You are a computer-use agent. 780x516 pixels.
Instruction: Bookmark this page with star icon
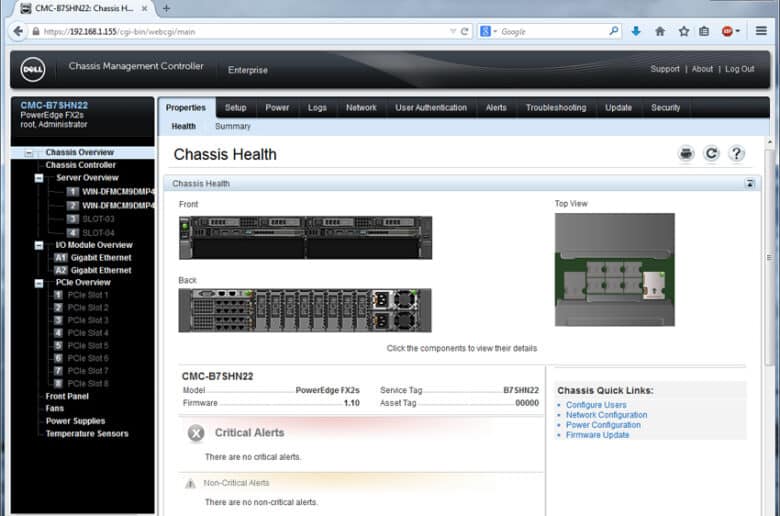point(684,31)
